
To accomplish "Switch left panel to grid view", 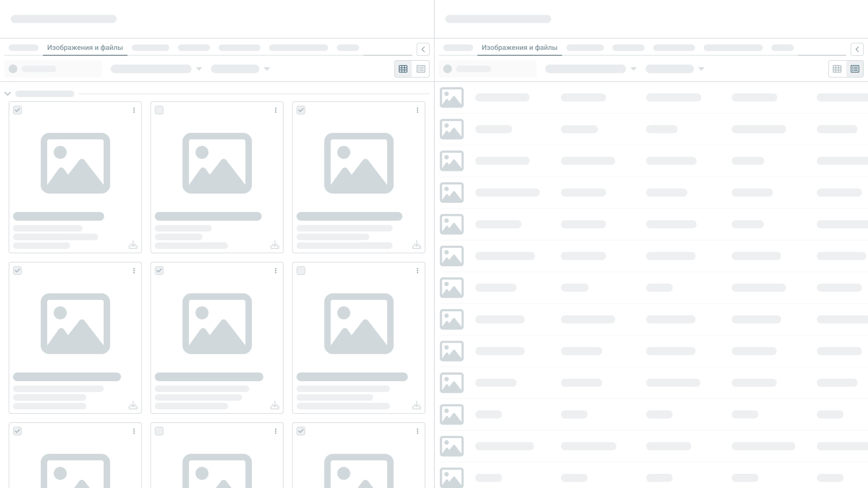I will point(403,69).
